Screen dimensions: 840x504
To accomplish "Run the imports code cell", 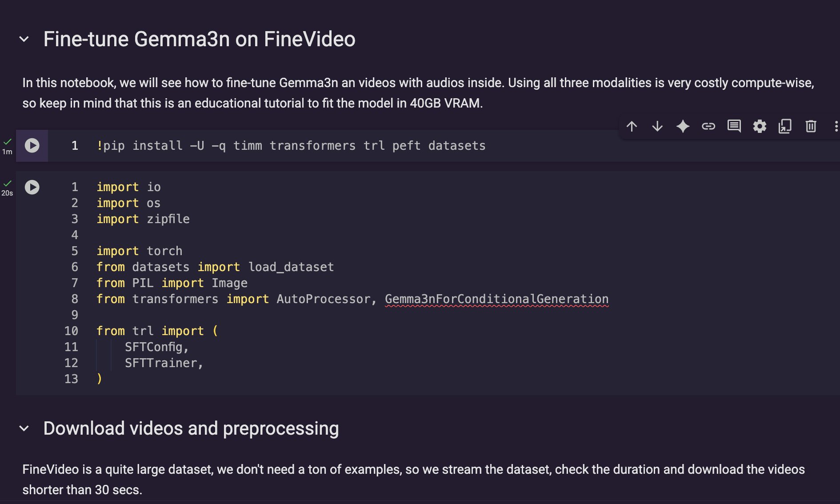I will [x=32, y=187].
